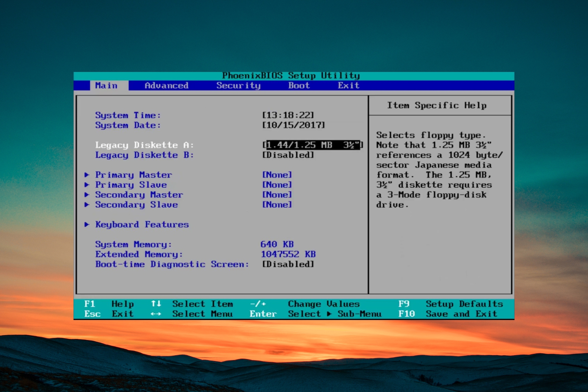
Task: Expand the Secondary Master arrow
Action: coord(87,195)
